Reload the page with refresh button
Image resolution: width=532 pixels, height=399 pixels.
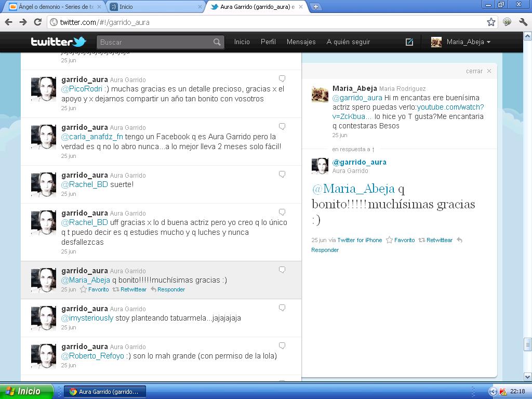pos(37,22)
